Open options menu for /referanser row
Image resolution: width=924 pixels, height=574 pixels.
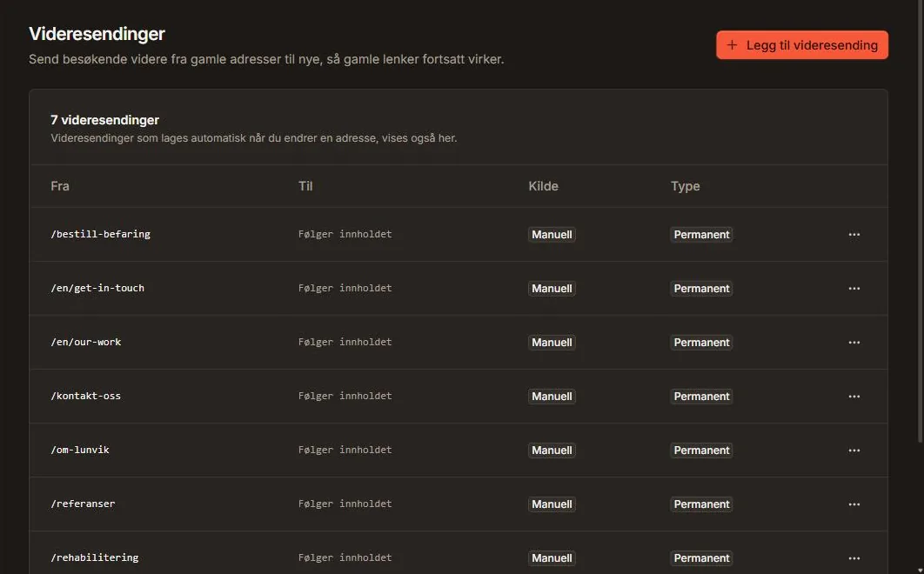854,504
